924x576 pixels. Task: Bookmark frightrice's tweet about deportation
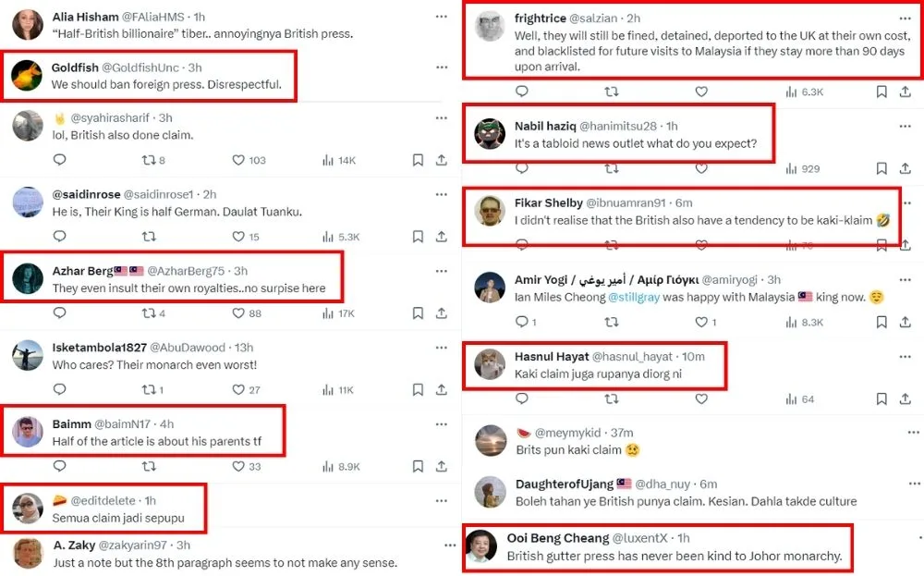(881, 92)
